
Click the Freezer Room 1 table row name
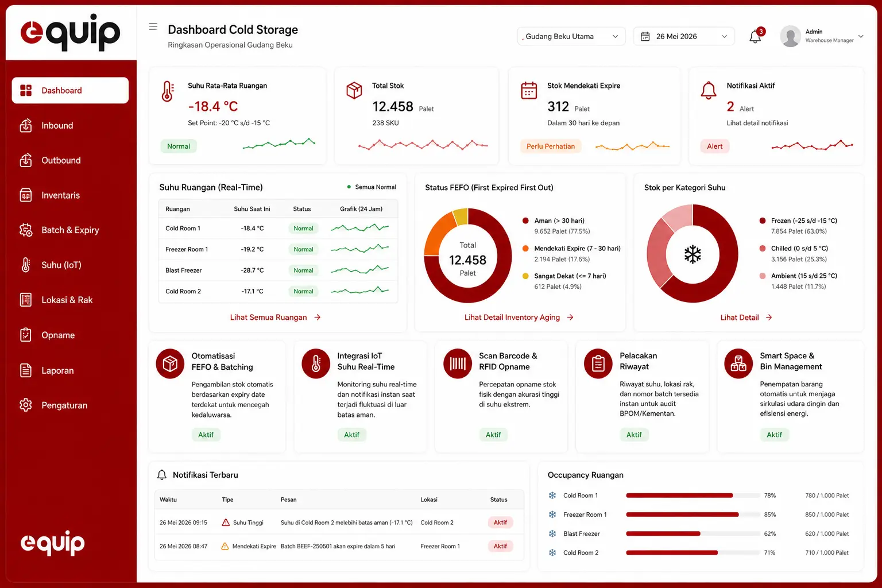coord(187,249)
